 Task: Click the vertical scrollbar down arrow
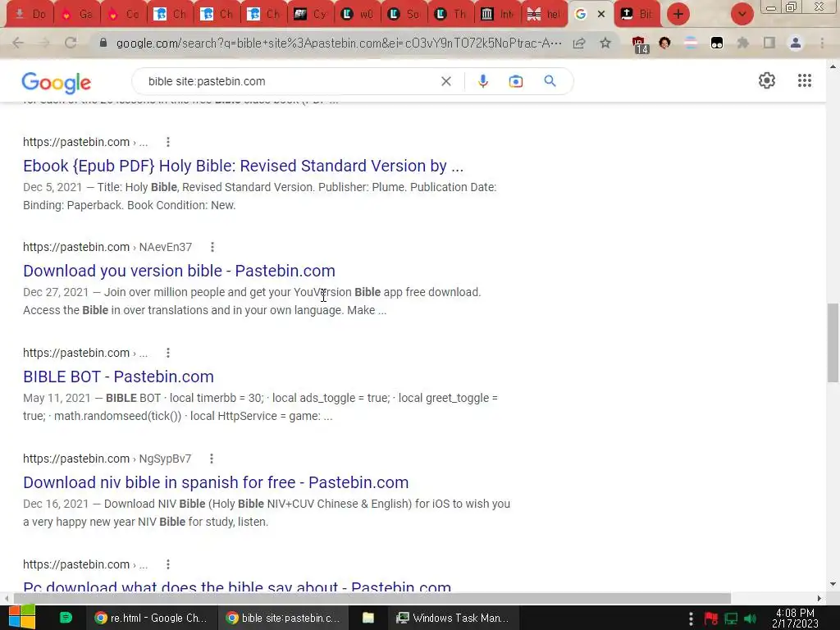click(833, 584)
